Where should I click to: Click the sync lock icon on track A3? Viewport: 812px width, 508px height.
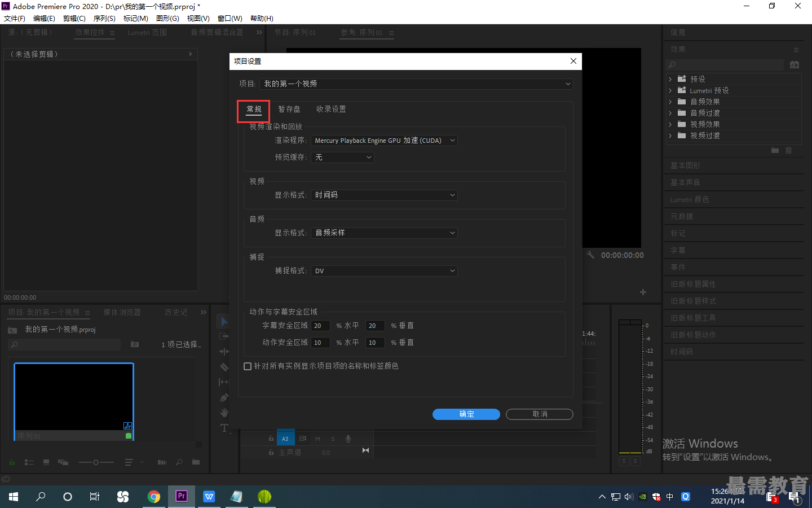(x=302, y=439)
